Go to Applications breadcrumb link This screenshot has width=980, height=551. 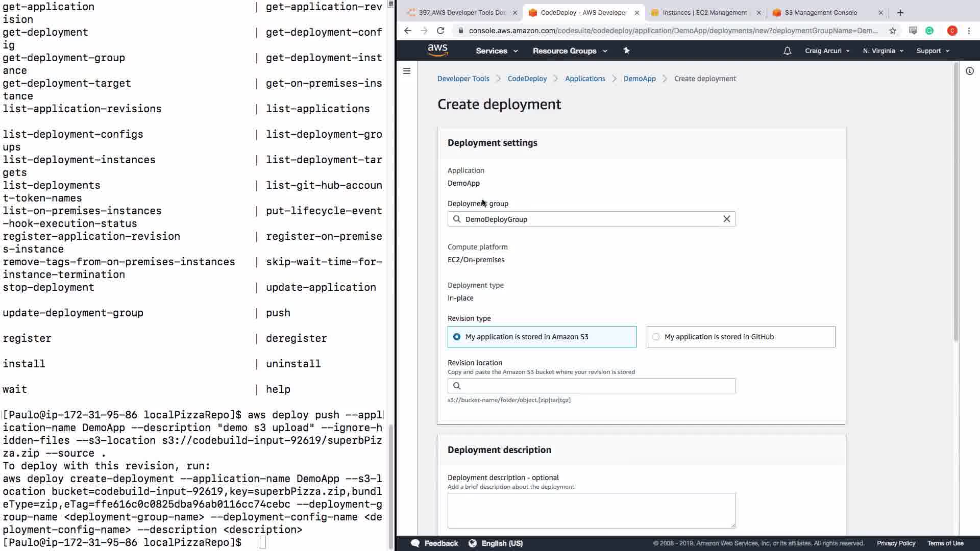tap(585, 79)
